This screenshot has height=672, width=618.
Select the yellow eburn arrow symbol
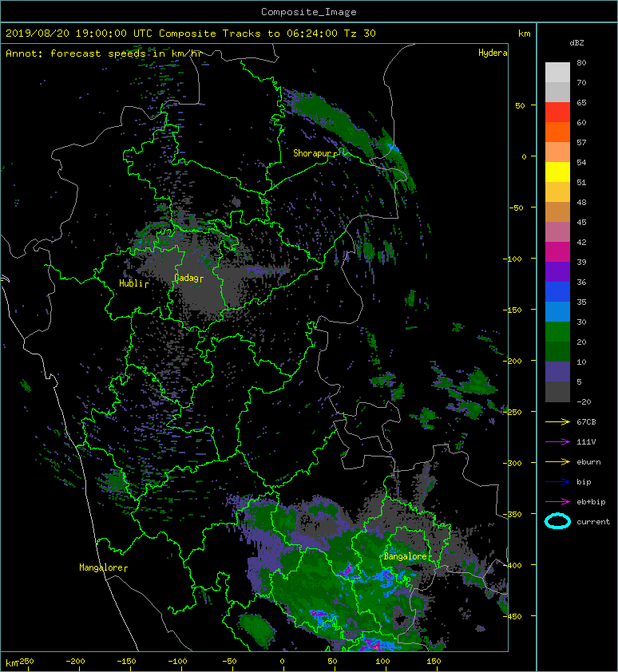(557, 462)
